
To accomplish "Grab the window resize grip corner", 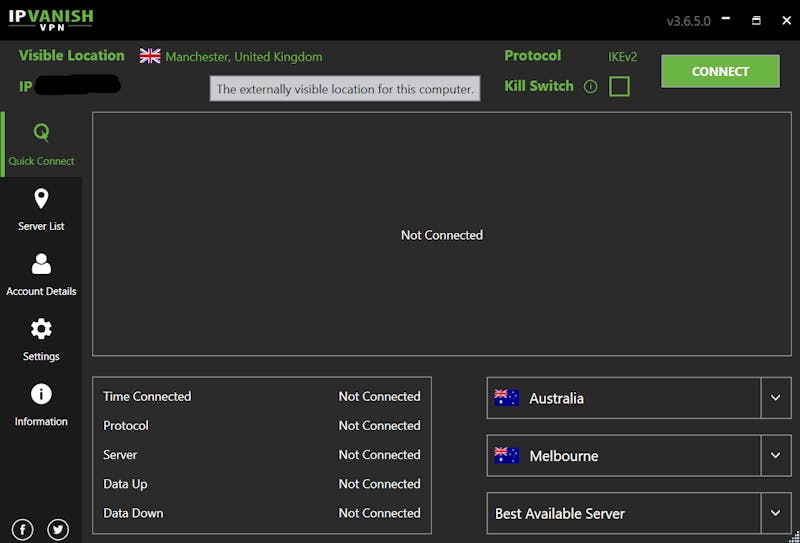I will point(795,538).
